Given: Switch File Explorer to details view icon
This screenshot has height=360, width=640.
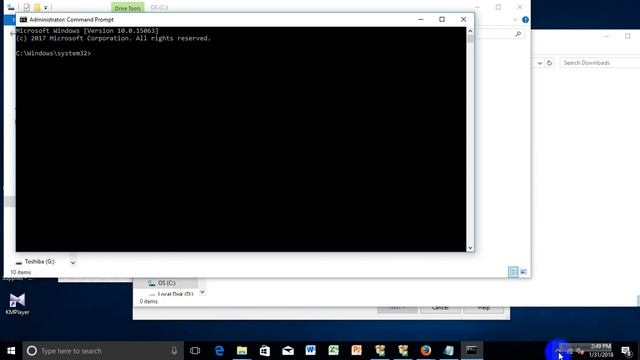Looking at the screenshot, I should click(513, 272).
